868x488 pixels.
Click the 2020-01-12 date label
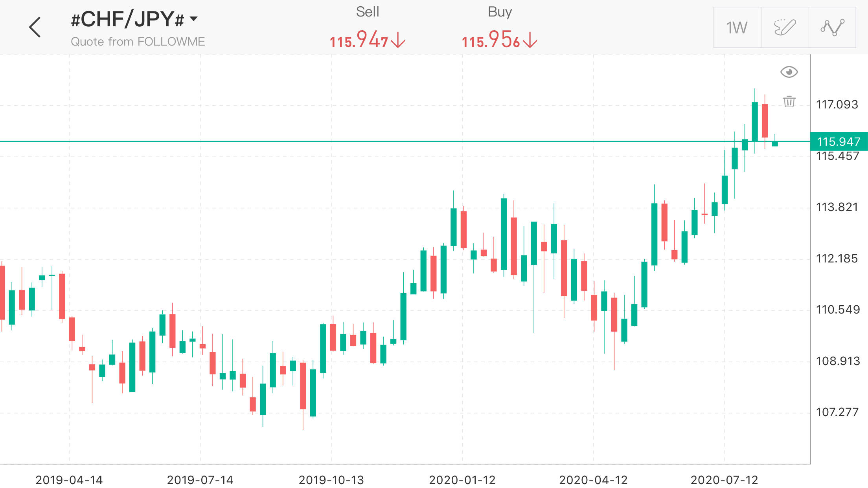click(462, 480)
